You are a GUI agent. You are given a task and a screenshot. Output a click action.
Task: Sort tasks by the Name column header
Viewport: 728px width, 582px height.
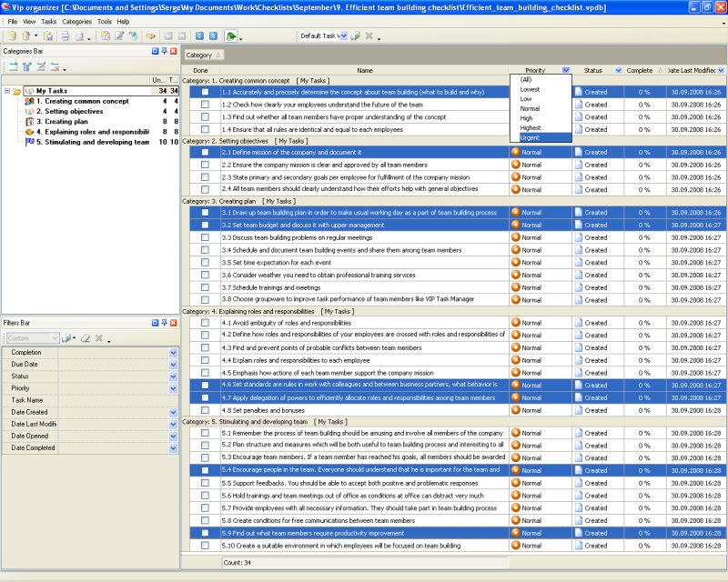pyautogui.click(x=364, y=70)
